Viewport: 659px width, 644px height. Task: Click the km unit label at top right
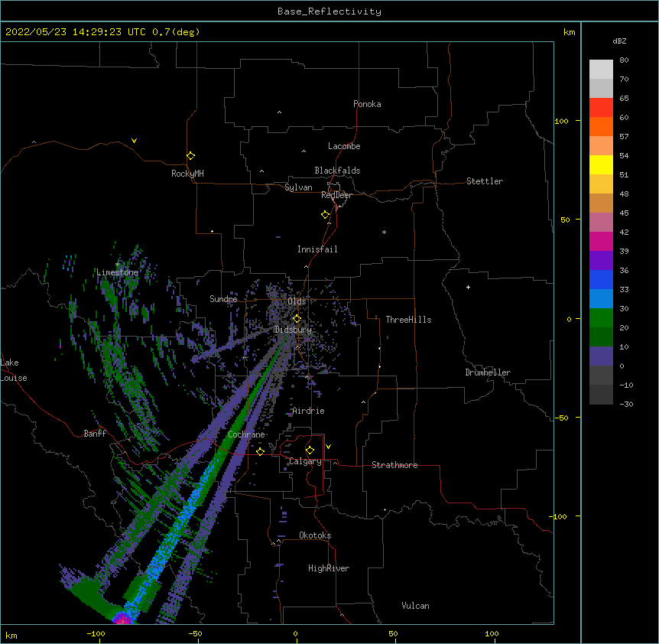(x=570, y=32)
